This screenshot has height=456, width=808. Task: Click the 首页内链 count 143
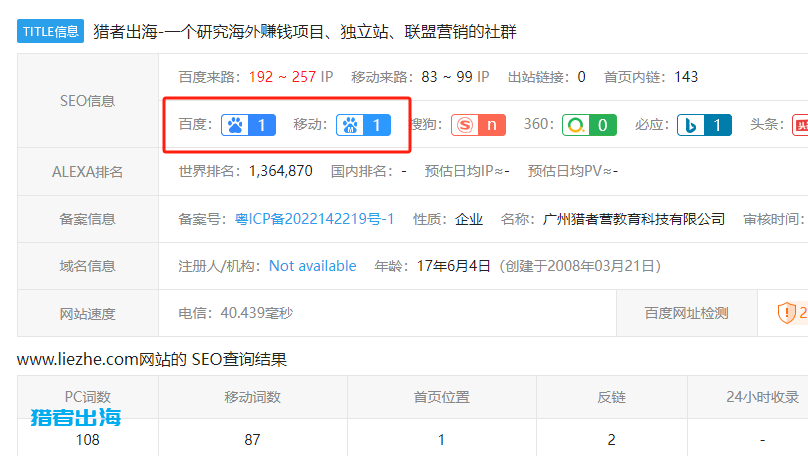click(686, 77)
